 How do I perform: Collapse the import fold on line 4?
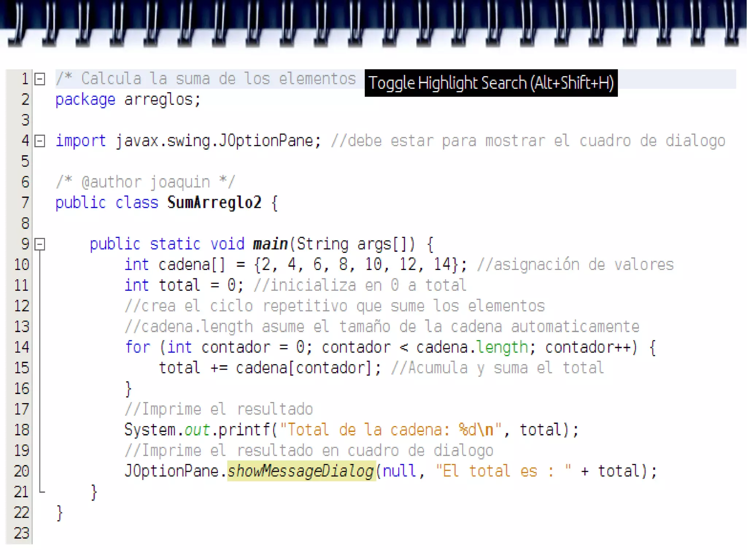pos(40,141)
